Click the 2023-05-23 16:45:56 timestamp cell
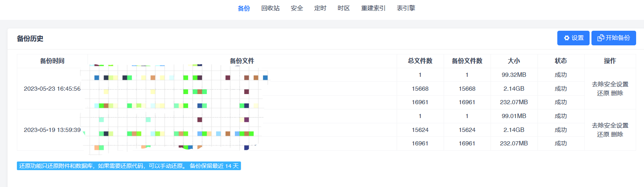Screen dimensions: 644x187 click(52, 89)
